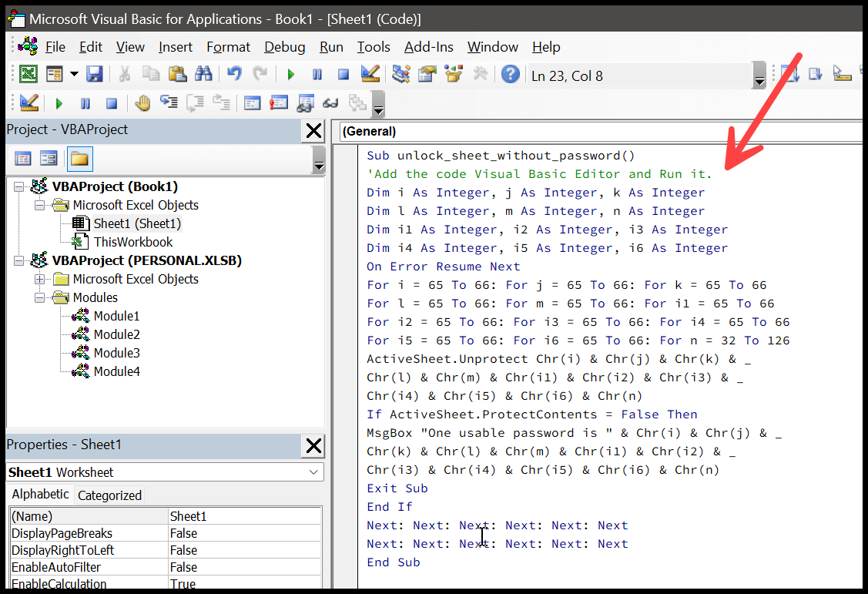The height and width of the screenshot is (594, 868).
Task: Click Run Sub play icon on Debug toolbar
Action: click(x=59, y=103)
